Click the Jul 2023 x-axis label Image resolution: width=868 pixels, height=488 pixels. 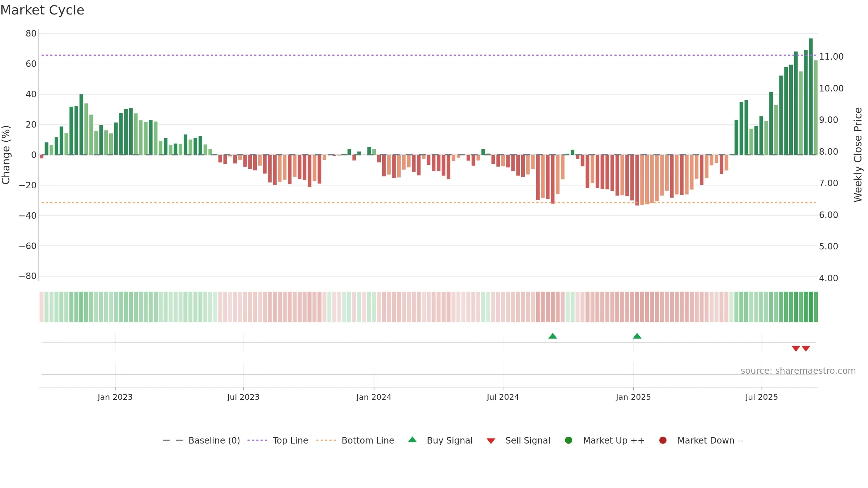click(243, 397)
